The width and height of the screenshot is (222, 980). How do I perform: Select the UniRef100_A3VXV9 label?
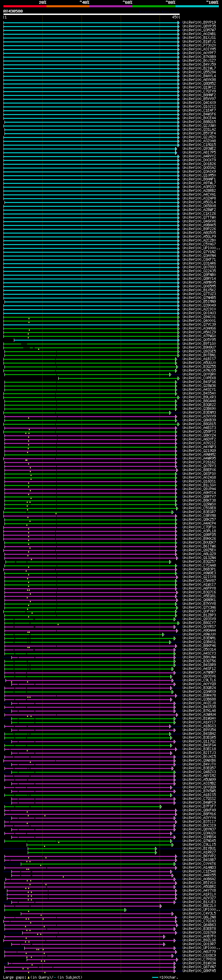point(199,416)
